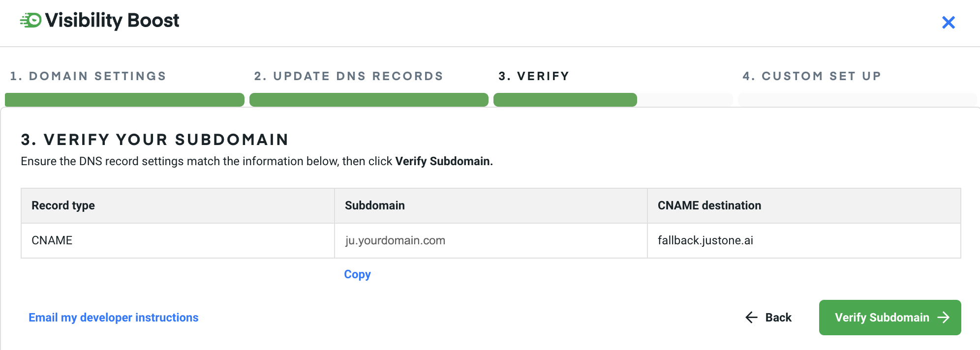The width and height of the screenshot is (980, 350).
Task: Click the Record type column header
Action: [63, 205]
